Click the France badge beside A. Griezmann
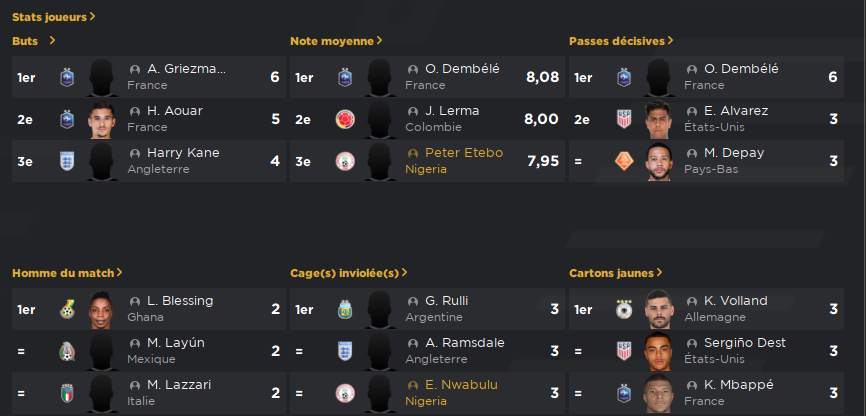This screenshot has height=416, width=866. click(x=67, y=77)
